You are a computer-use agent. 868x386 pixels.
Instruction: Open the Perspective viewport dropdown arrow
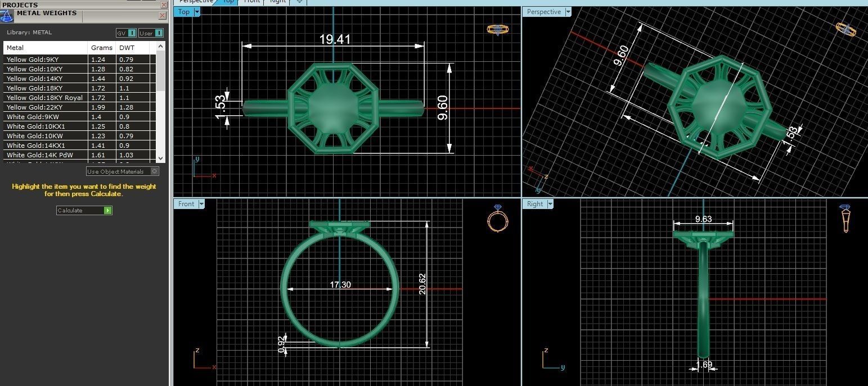(x=568, y=12)
